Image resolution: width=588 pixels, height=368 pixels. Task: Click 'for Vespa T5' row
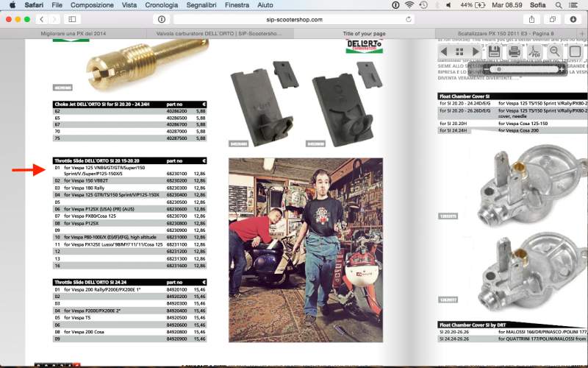click(130, 318)
